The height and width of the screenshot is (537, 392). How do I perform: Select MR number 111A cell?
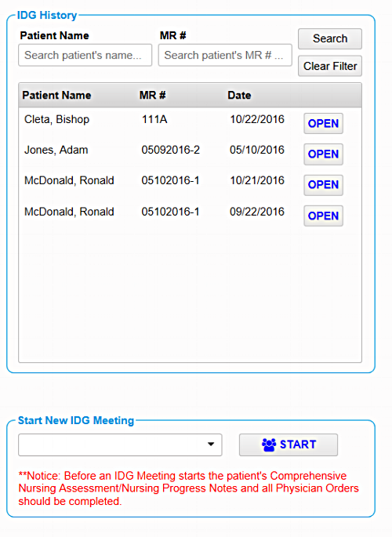point(154,119)
